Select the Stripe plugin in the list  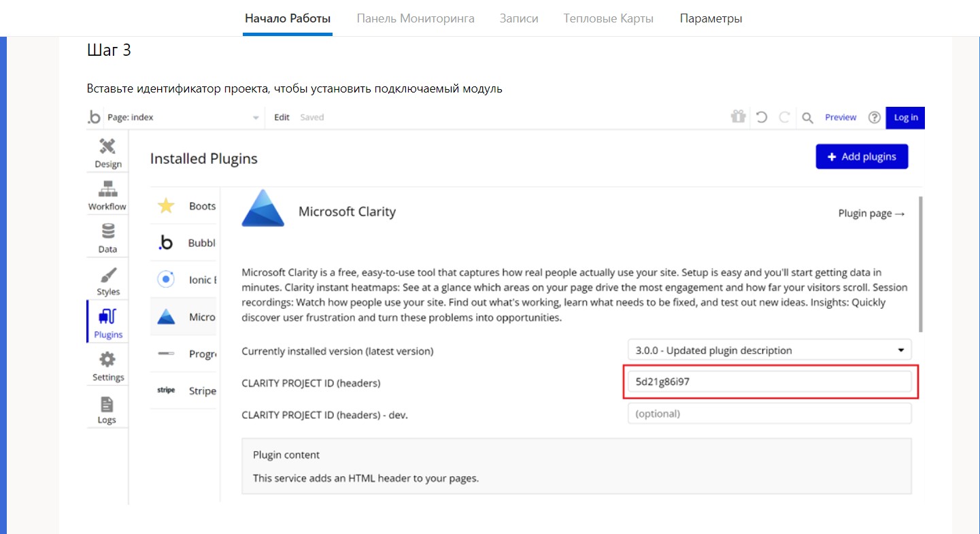coord(183,390)
